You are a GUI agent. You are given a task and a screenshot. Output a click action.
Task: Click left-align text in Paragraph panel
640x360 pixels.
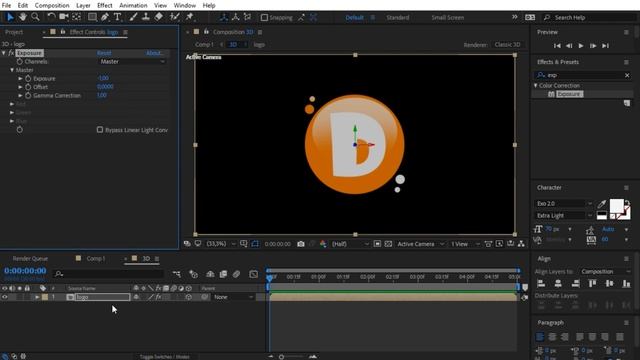tap(540, 337)
